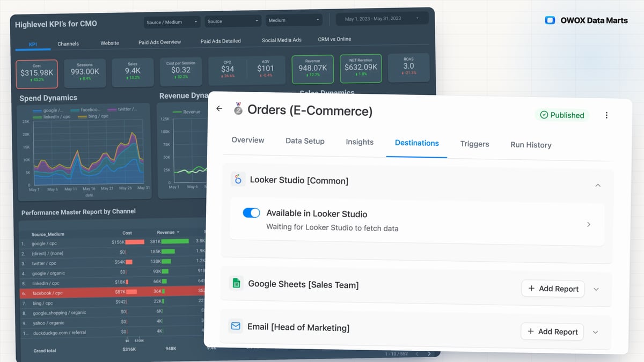Toggle Available in Looker Studio switch
This screenshot has height=362, width=644.
coord(251,213)
